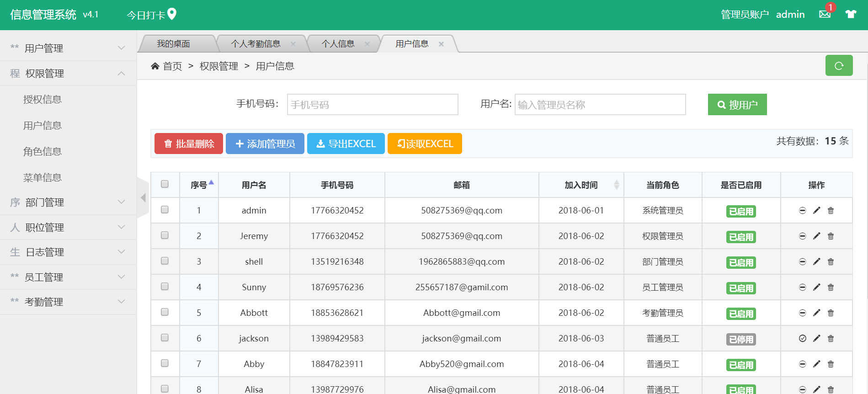
Task: Delete user Abbott
Action: coord(831,313)
